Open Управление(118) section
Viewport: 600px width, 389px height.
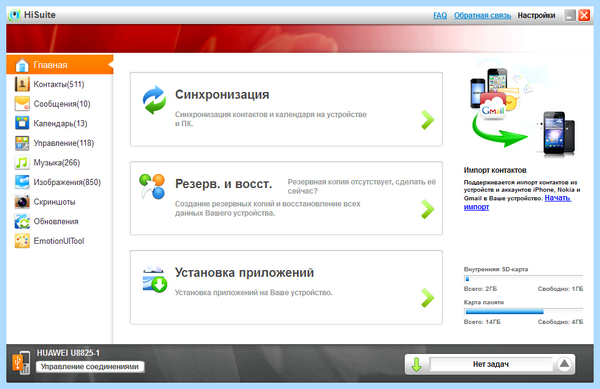point(59,143)
